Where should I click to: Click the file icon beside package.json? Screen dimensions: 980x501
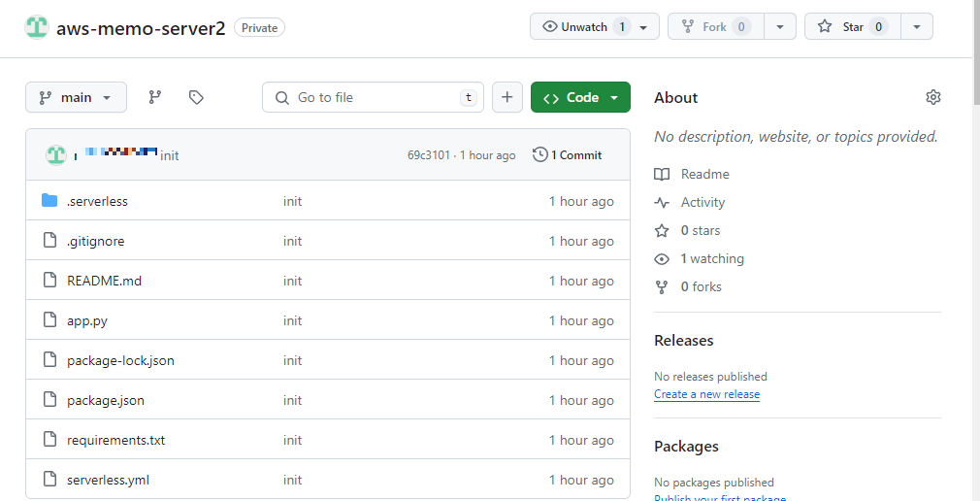[50, 400]
